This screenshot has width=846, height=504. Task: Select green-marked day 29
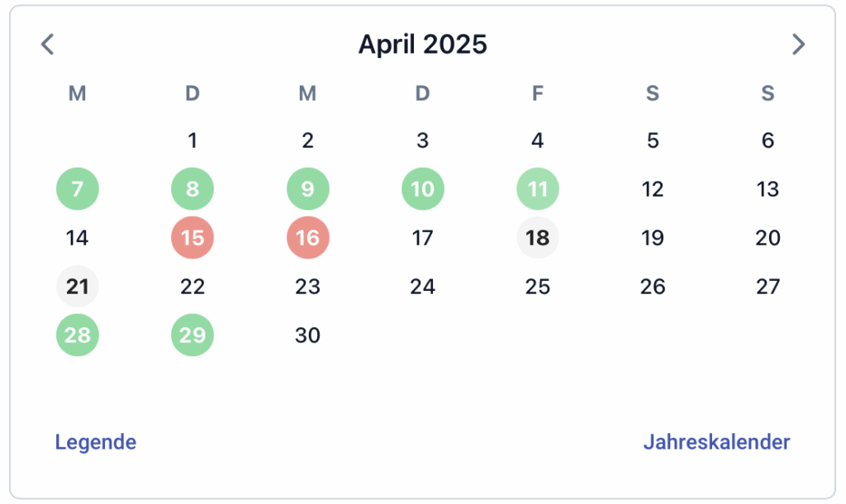pos(192,335)
